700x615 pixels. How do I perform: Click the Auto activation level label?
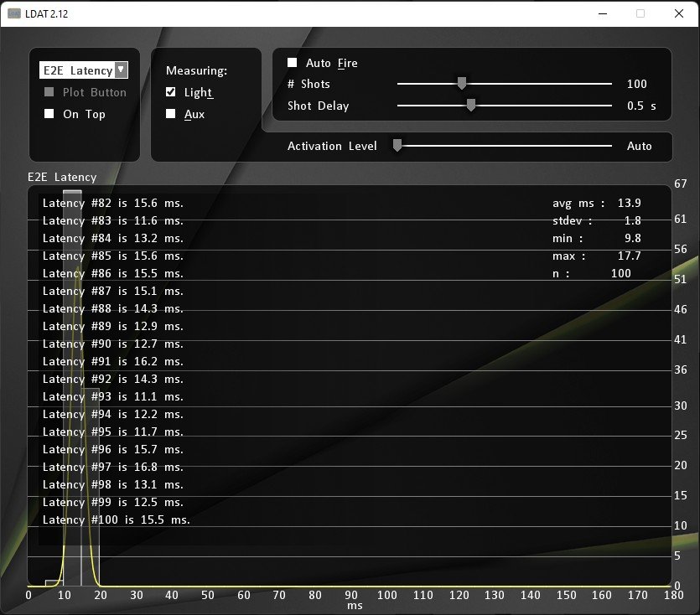click(x=640, y=145)
